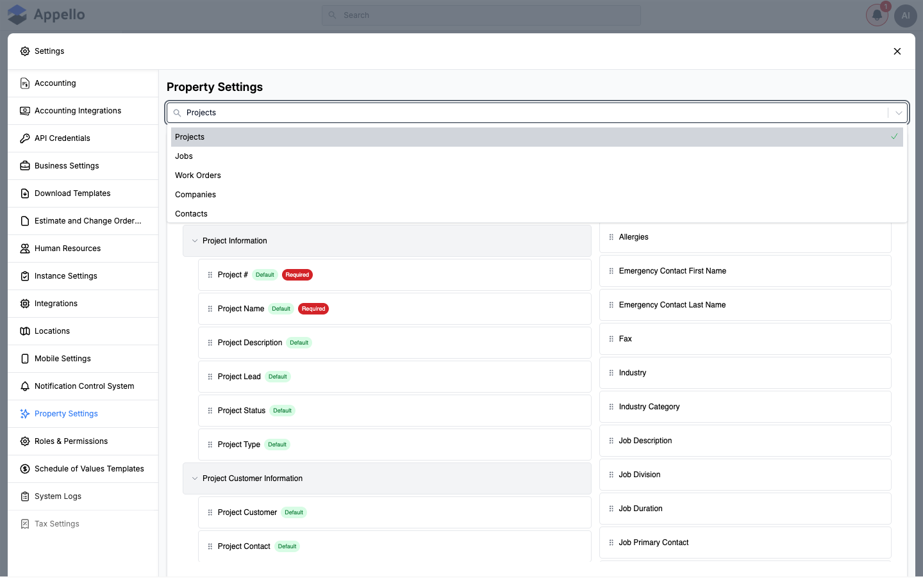
Task: Toggle the property type dropdown arrow
Action: pos(899,113)
